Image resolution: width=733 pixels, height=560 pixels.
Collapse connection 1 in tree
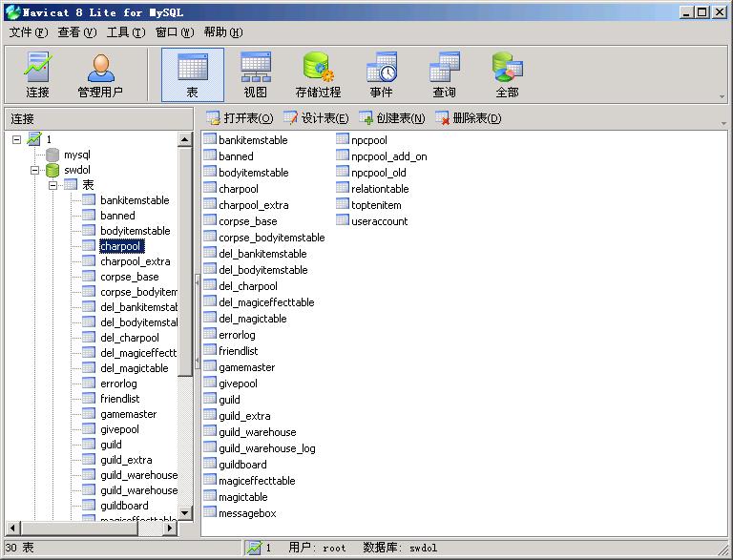click(17, 139)
